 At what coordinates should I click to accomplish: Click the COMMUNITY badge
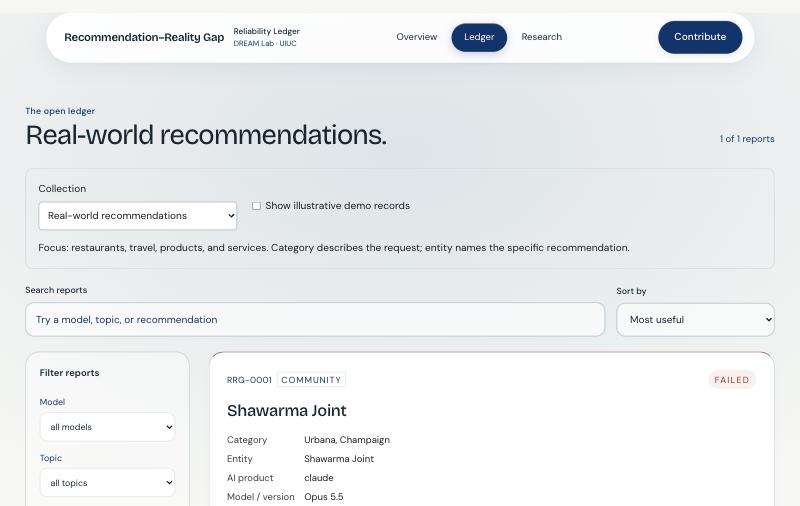311,380
